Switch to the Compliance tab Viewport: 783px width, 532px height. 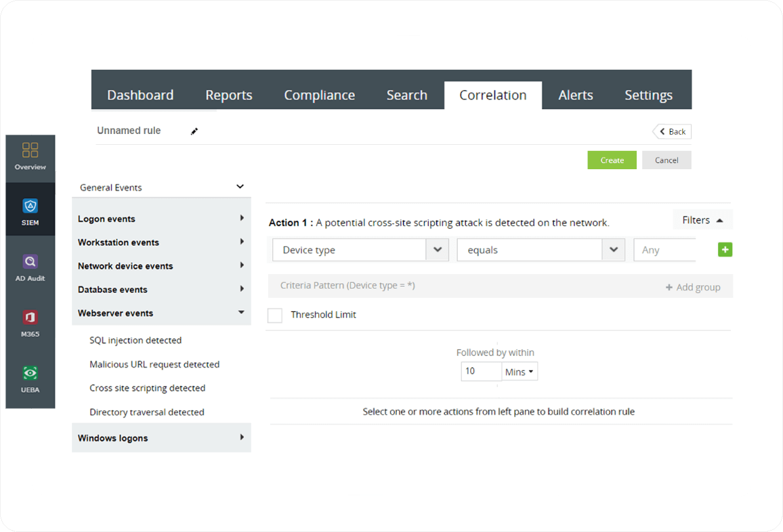point(319,95)
